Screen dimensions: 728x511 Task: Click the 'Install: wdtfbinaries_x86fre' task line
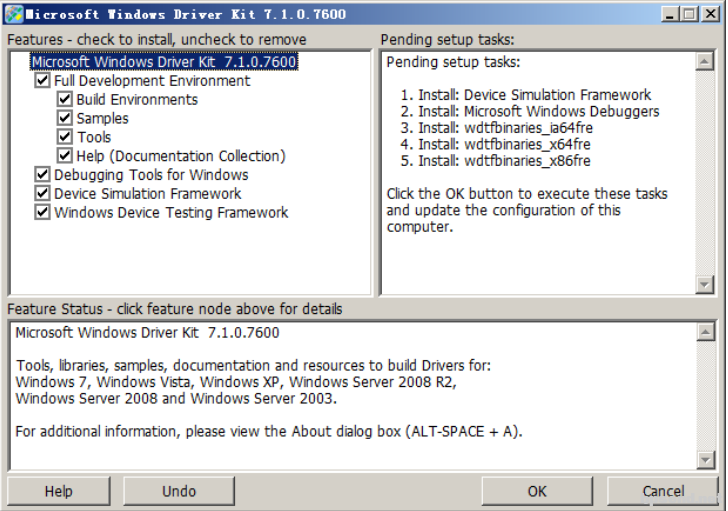coord(495,161)
